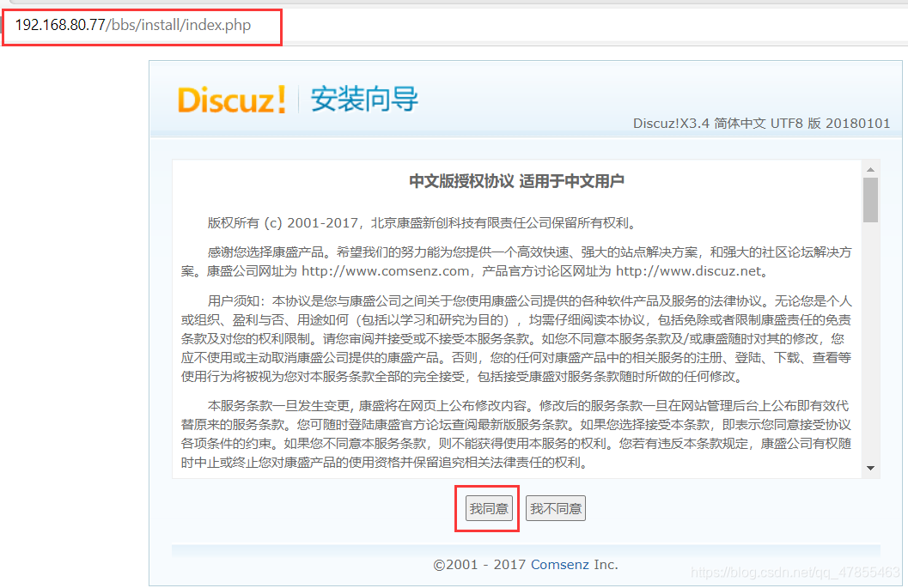
Task: Click the URL http://www.comsenz.com in text
Action: [386, 271]
